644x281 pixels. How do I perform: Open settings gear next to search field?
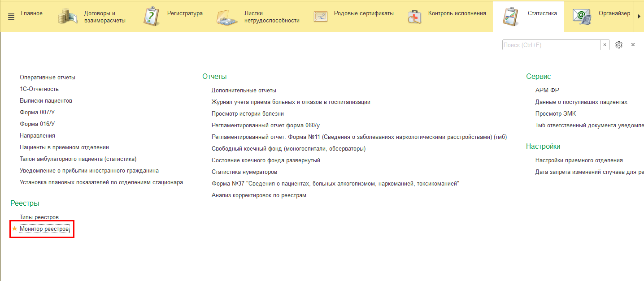click(x=619, y=45)
